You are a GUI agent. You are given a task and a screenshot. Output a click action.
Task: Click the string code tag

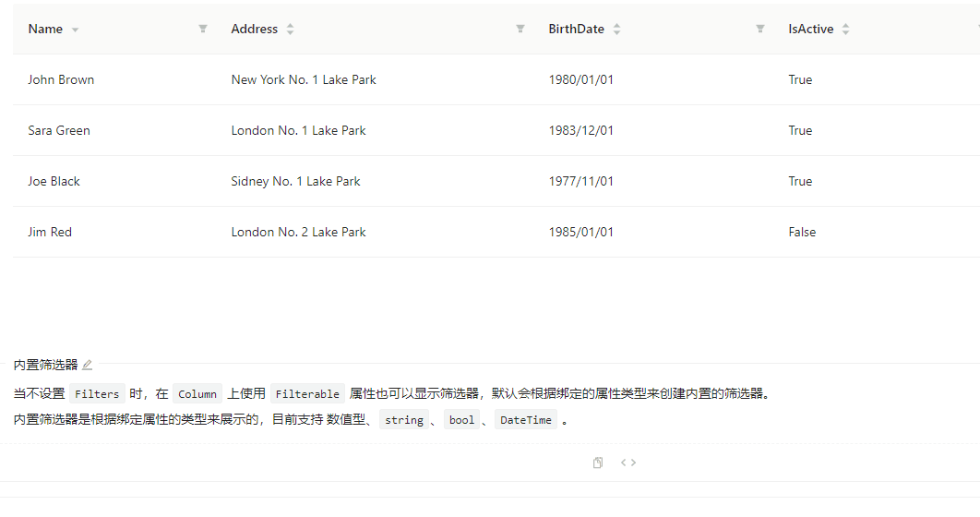[x=404, y=419]
